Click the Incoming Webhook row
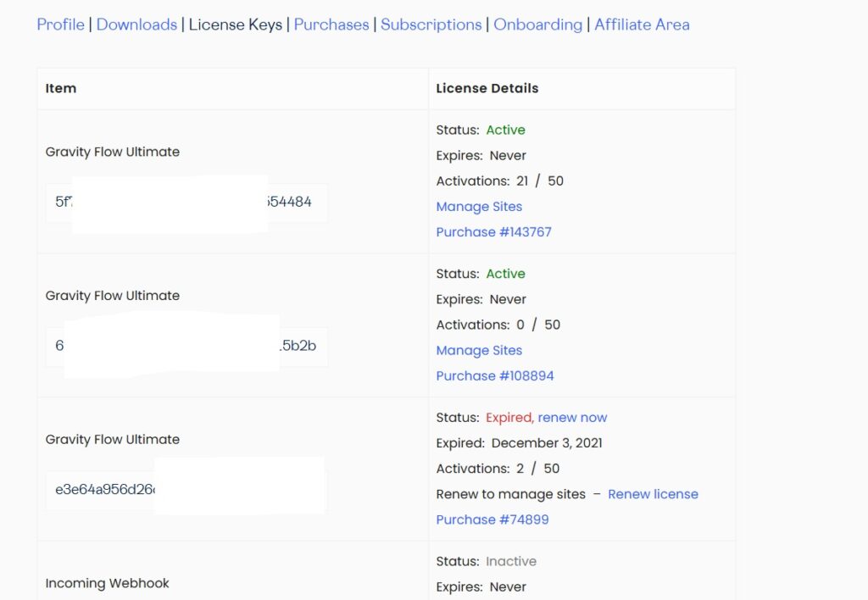The height and width of the screenshot is (600, 868). [x=108, y=583]
